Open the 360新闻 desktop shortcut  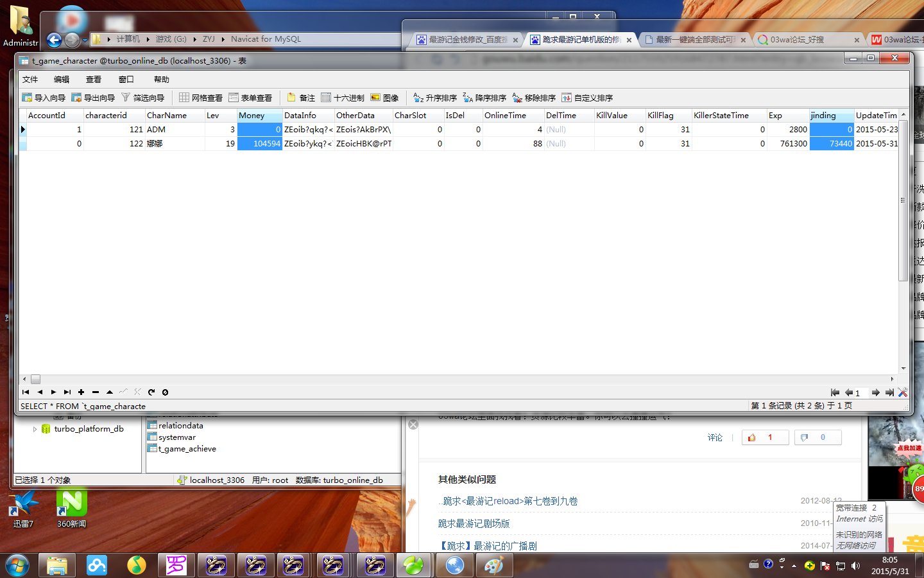pos(71,509)
